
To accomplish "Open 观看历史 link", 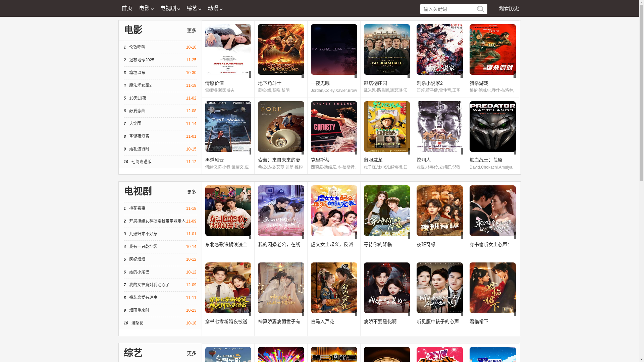I will pos(508,8).
